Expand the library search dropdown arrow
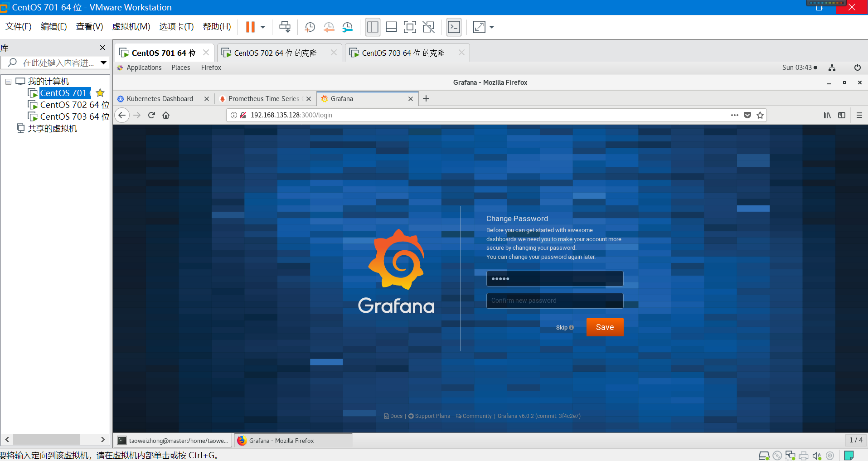This screenshot has height=461, width=868. pyautogui.click(x=104, y=63)
